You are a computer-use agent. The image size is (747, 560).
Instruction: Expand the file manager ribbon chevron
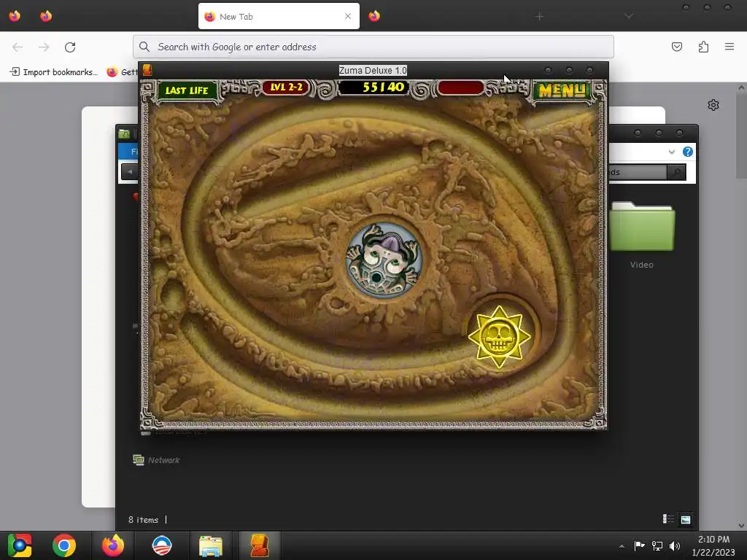point(672,152)
